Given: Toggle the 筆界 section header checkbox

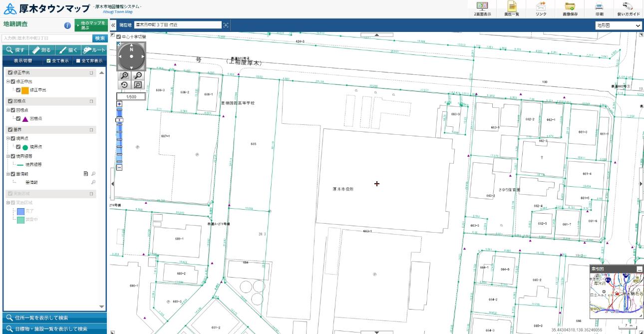Looking at the screenshot, I should pyautogui.click(x=10, y=130).
